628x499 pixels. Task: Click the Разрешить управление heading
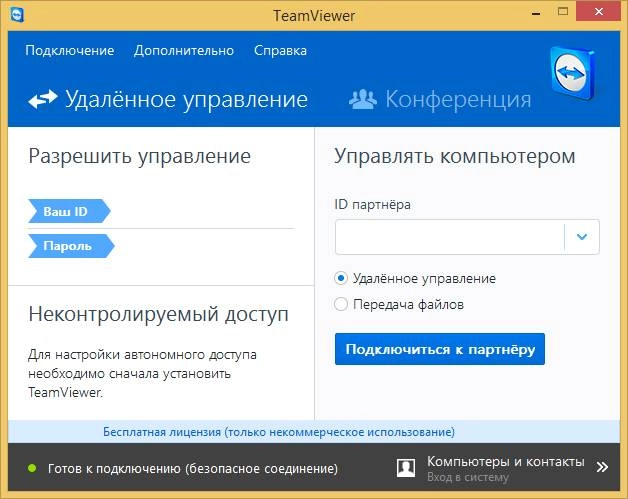[x=139, y=156]
